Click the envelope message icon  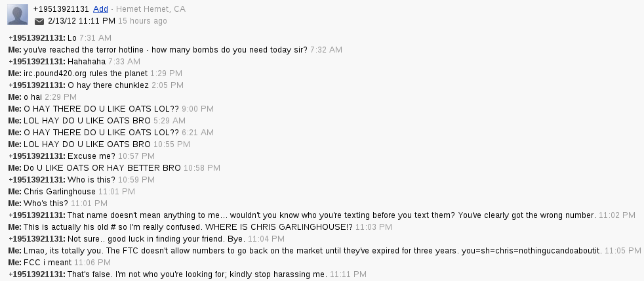39,21
